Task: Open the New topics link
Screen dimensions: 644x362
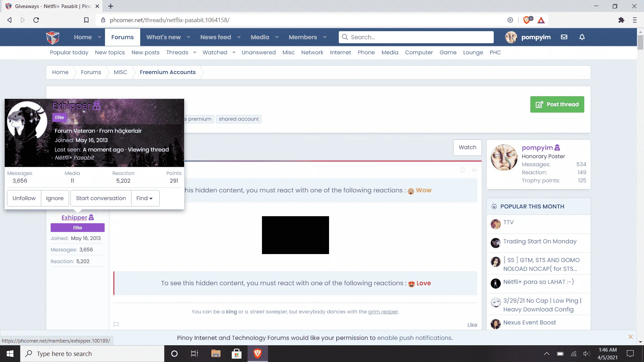Action: [110, 52]
